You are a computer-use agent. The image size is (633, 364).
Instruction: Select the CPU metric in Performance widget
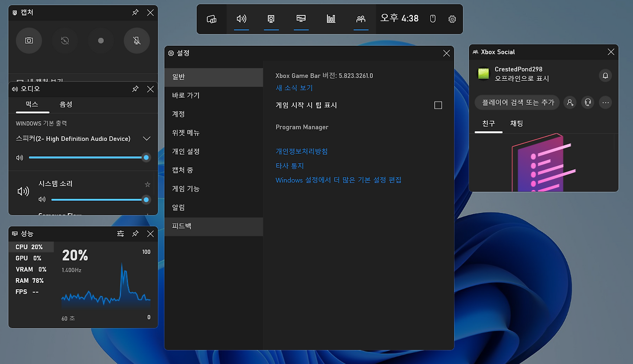point(31,247)
